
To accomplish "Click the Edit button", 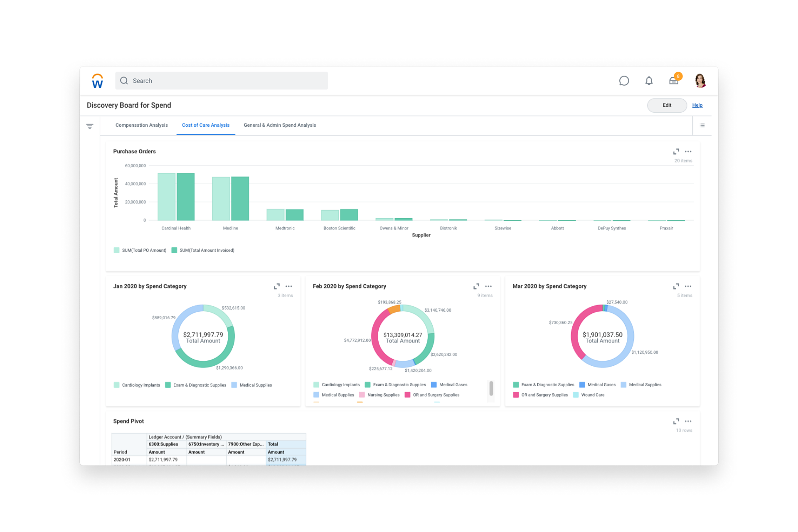I will (x=667, y=105).
